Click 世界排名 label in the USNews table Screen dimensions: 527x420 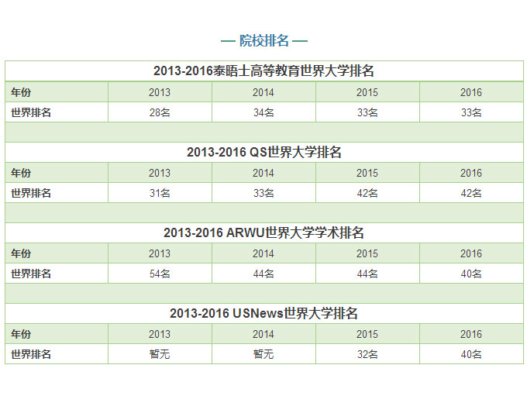coord(31,354)
